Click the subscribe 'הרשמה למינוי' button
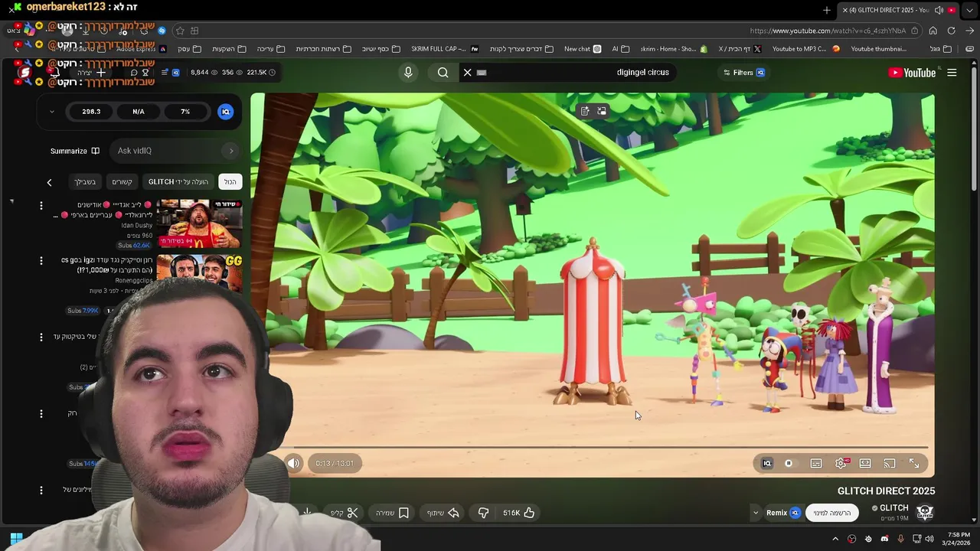The width and height of the screenshot is (980, 551). [831, 513]
